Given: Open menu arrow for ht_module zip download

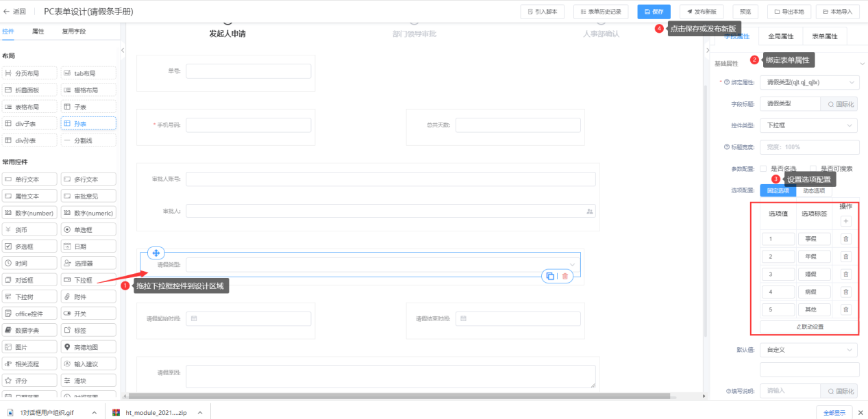Looking at the screenshot, I should 199,413.
